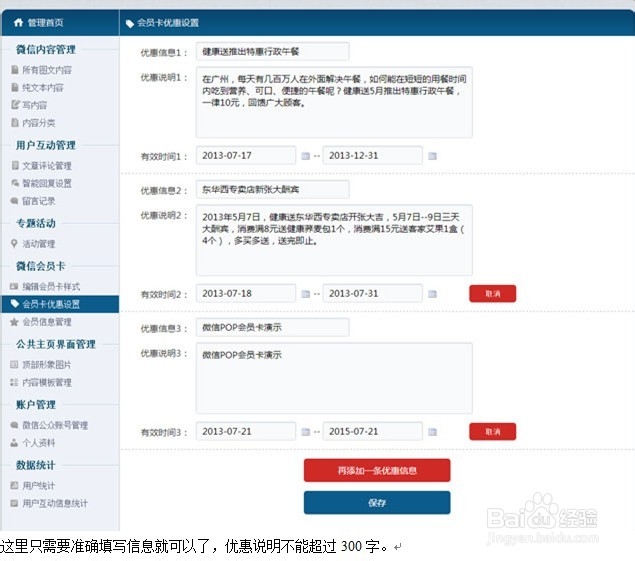The width and height of the screenshot is (635, 561).
Task: Click inside the 优惠说明1 text area
Action: point(334,102)
